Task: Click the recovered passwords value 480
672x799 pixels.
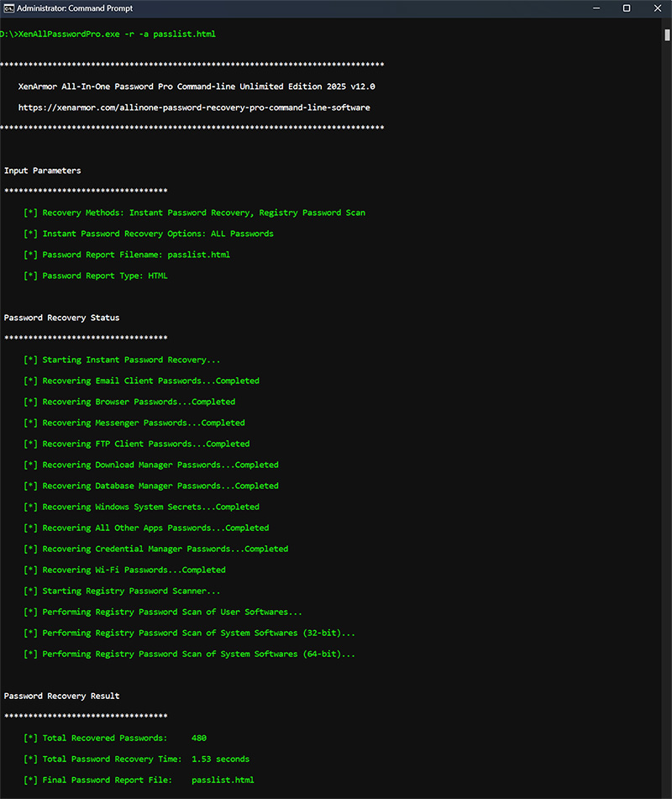Action: point(199,738)
